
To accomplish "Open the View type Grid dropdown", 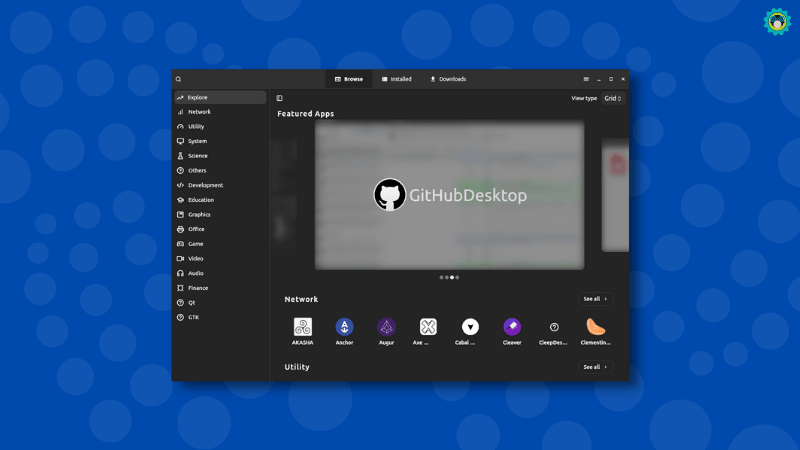I will coord(612,98).
